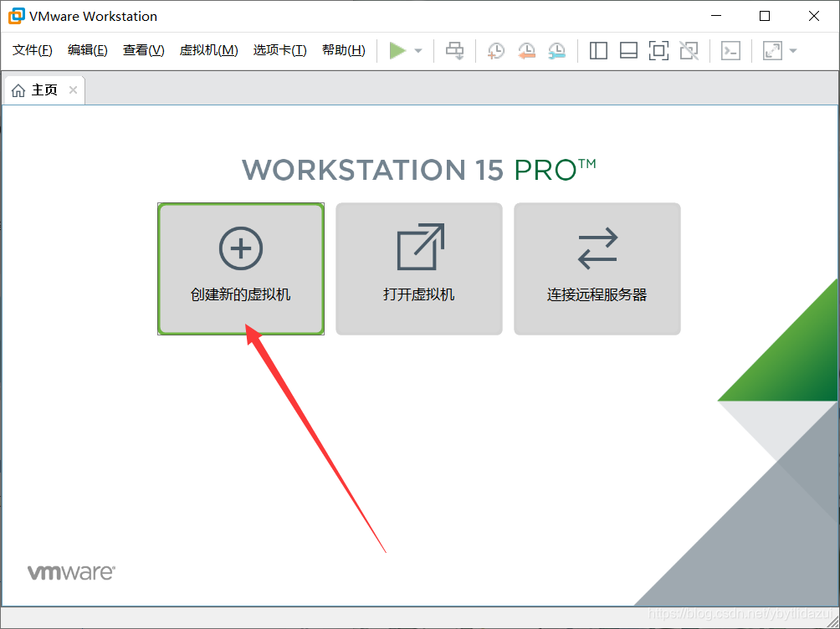Click Send Ctrl+Alt+Del toolbar icon

pos(455,51)
